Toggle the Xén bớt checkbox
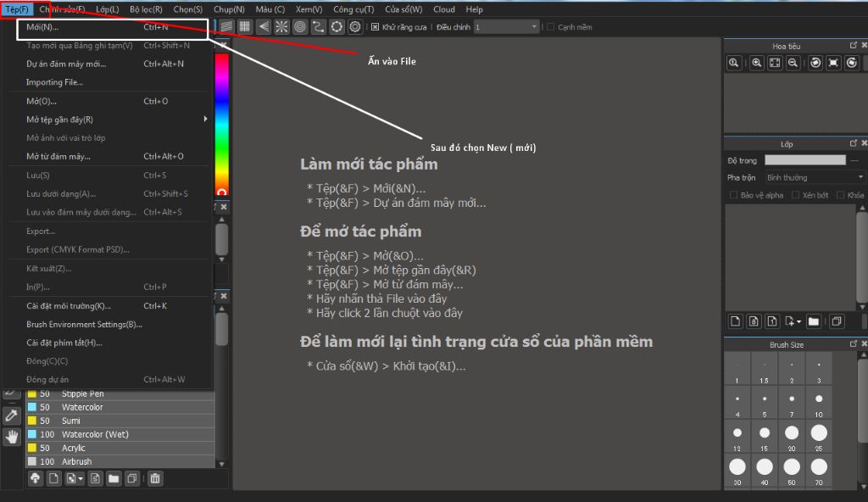868x502 pixels. pyautogui.click(x=795, y=195)
